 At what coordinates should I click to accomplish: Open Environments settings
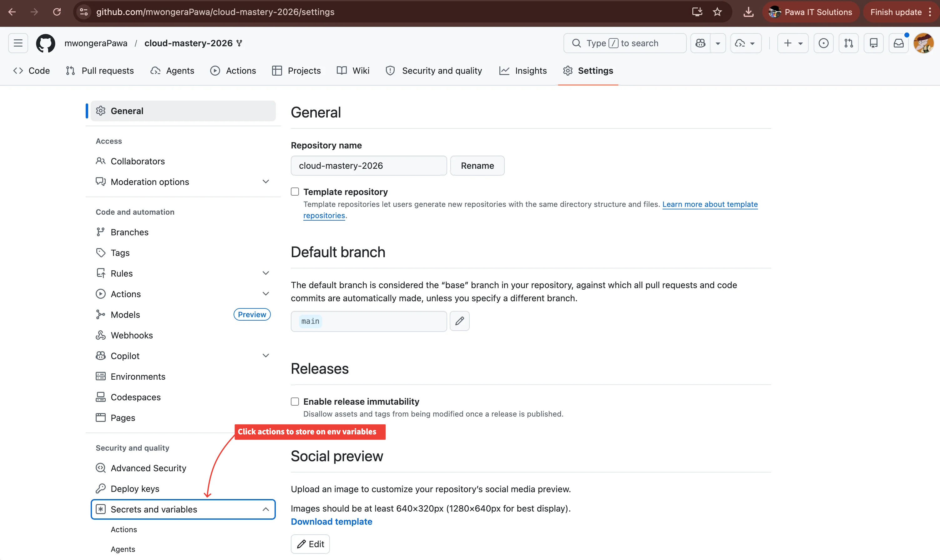click(183, 376)
